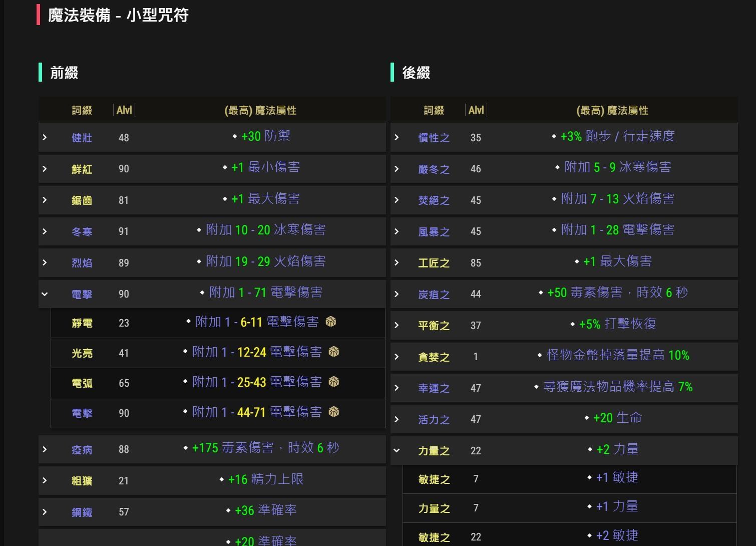Viewport: 756px width, 546px height.
Task: Collapse the expanded 電擊 prefix group
Action: [45, 294]
